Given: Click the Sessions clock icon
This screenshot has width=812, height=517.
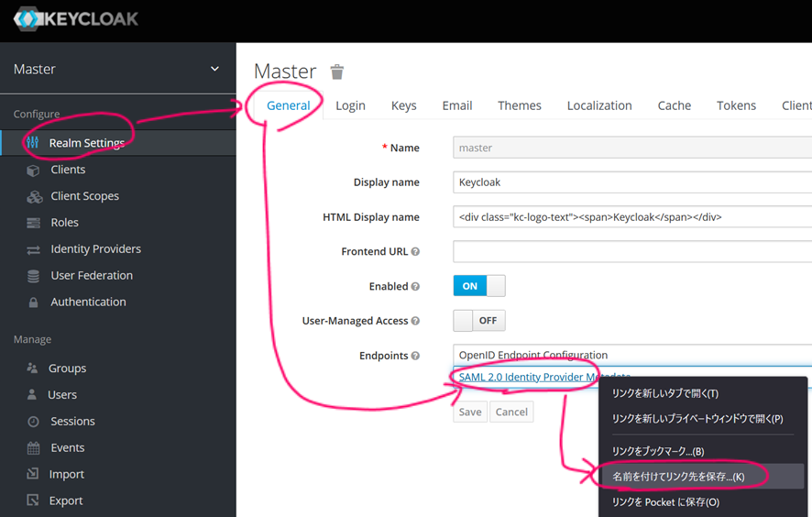Looking at the screenshot, I should click(33, 422).
